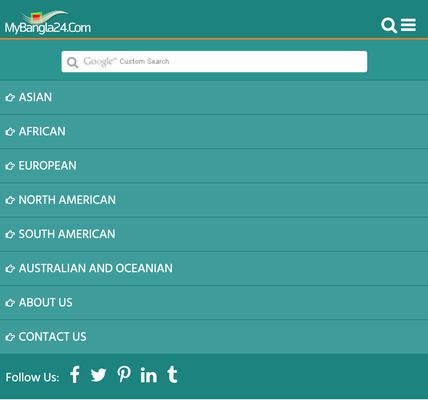
Task: Open the Pinterest follow icon
Action: tap(124, 374)
